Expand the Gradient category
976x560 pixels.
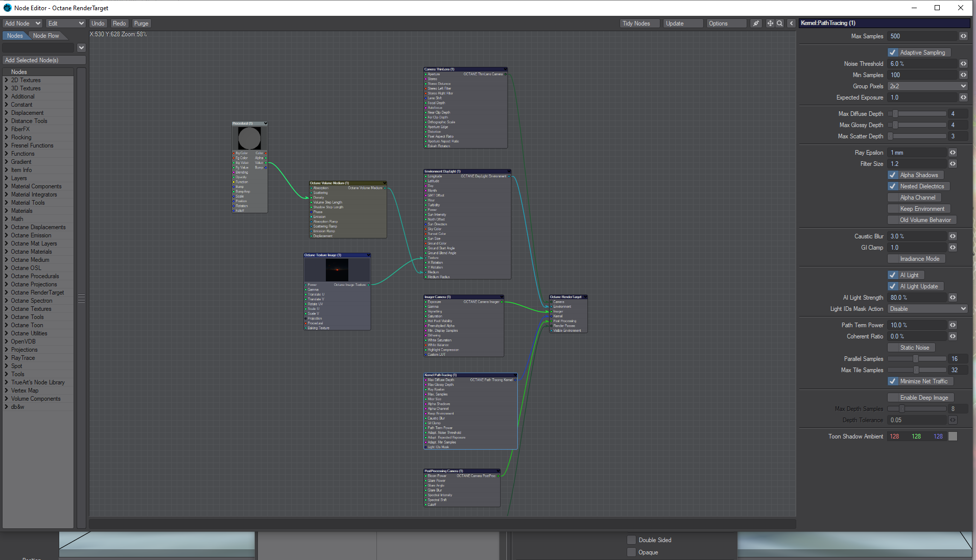point(6,162)
